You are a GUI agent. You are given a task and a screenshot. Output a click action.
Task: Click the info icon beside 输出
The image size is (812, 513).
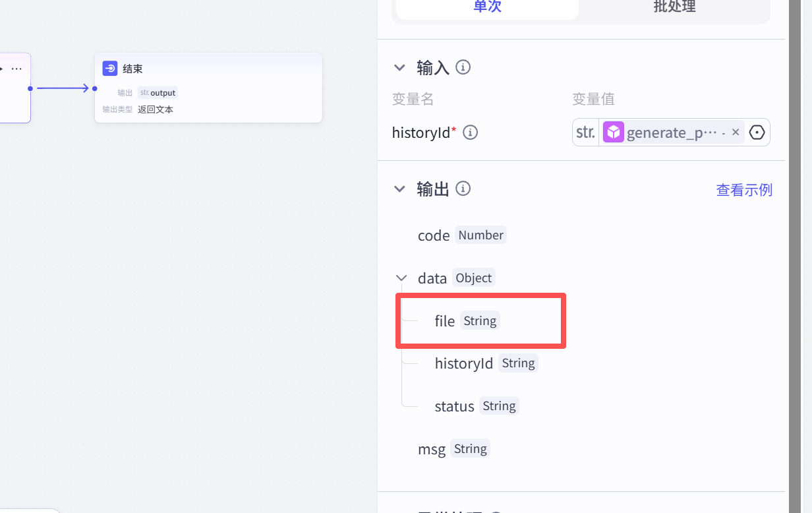click(463, 189)
